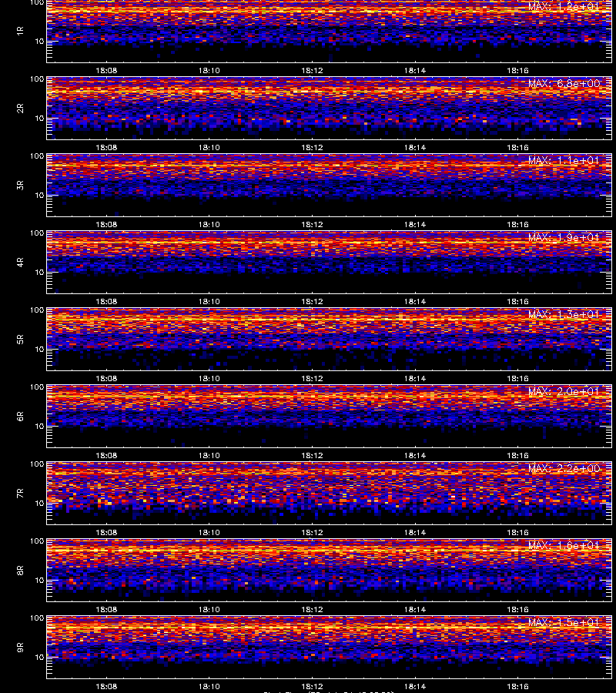
Task: Click the 8R panel axis label
Action: tap(20, 570)
